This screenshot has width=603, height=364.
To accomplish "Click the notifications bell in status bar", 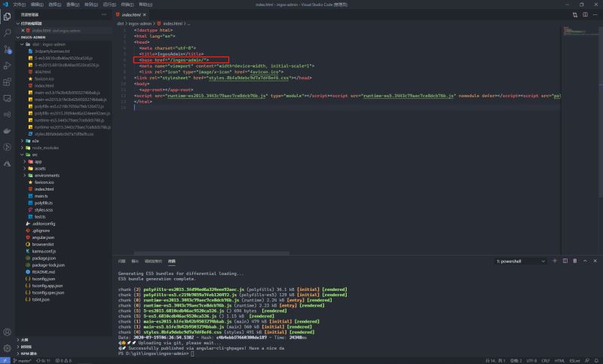I will click(596, 360).
